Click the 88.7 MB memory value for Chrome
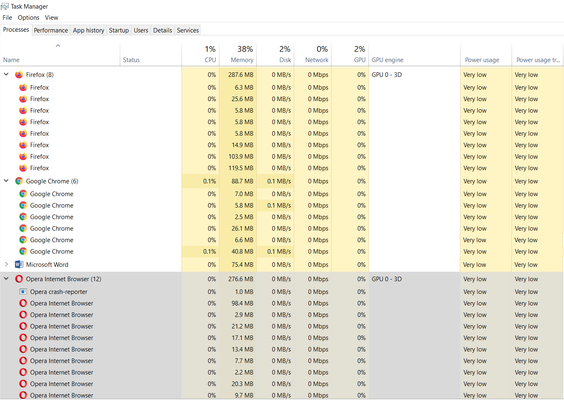564x400 pixels. pyautogui.click(x=242, y=181)
